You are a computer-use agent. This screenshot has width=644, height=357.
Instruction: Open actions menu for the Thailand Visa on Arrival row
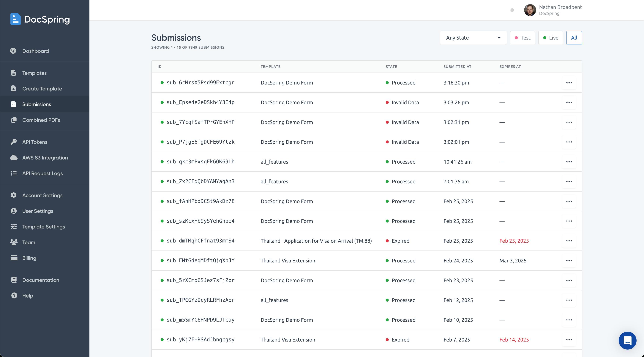(569, 241)
